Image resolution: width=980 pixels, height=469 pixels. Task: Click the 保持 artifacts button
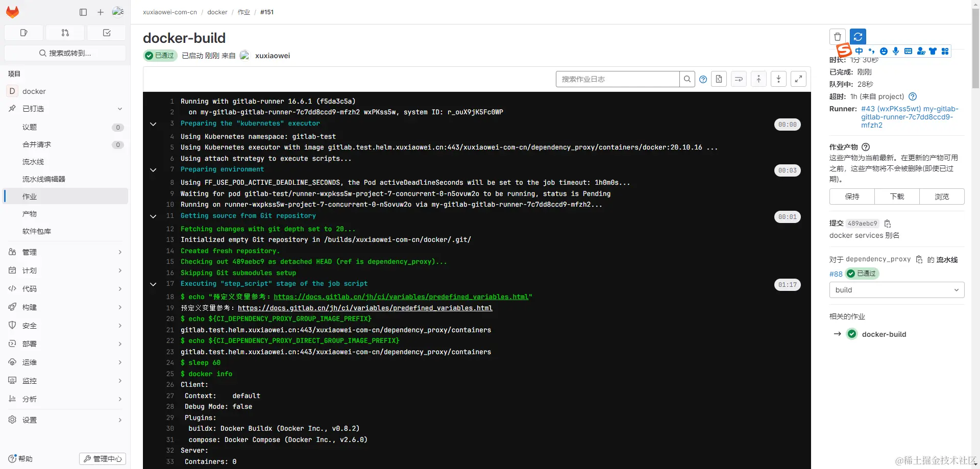[852, 196]
